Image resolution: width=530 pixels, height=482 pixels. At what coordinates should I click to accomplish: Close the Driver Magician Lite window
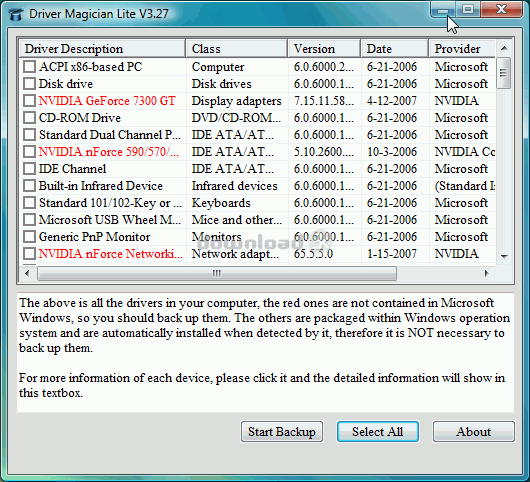coord(502,9)
